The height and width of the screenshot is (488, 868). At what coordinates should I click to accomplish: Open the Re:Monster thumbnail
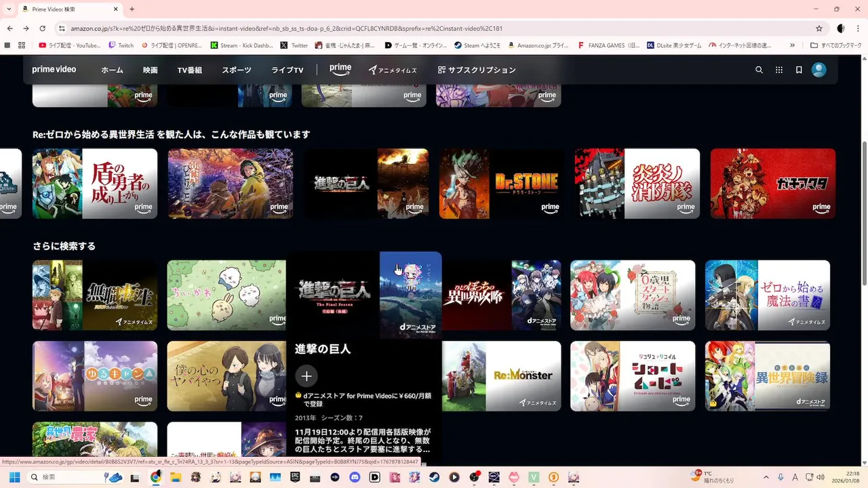click(502, 376)
